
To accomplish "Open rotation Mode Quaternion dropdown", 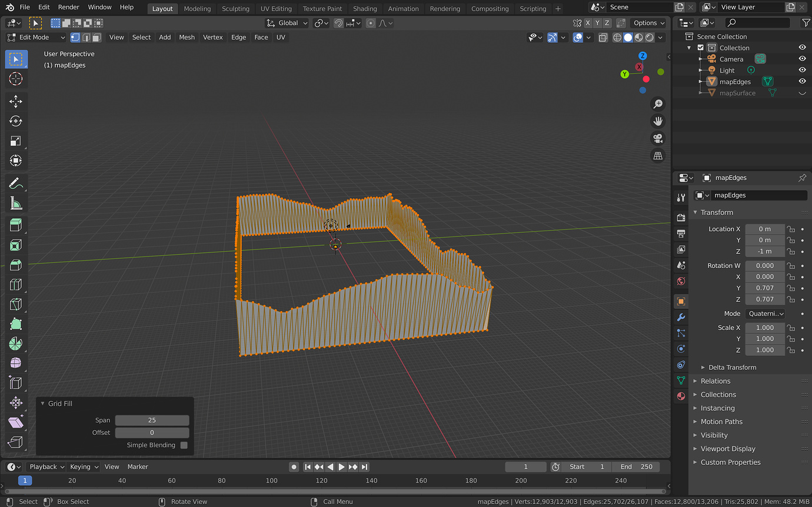I will 766,313.
